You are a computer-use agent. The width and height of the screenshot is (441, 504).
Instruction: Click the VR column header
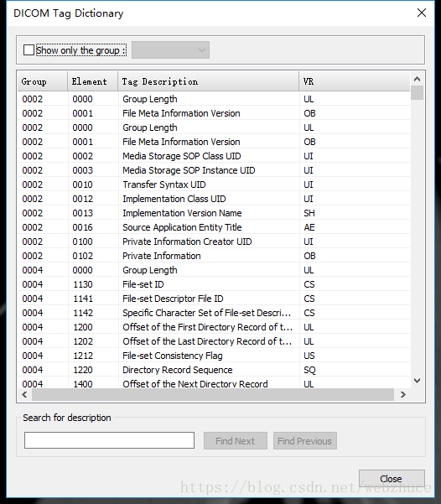point(355,81)
